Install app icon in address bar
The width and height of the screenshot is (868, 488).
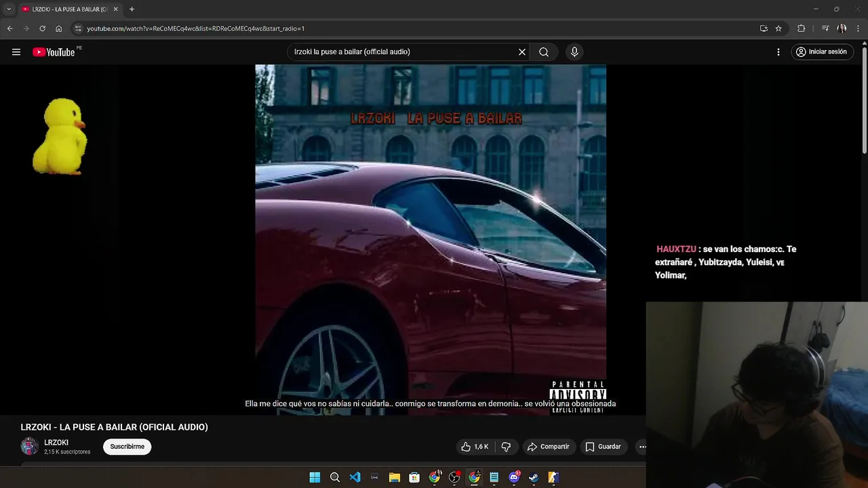[x=764, y=28]
